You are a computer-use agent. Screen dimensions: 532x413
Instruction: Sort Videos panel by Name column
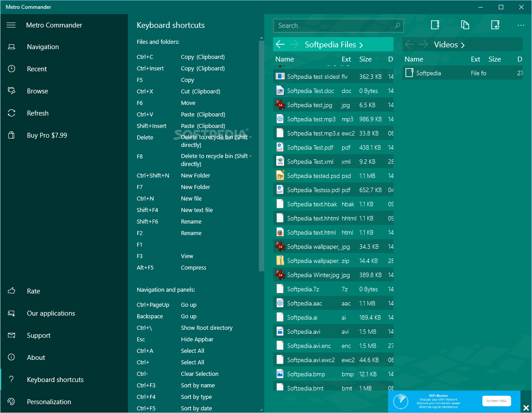point(414,59)
